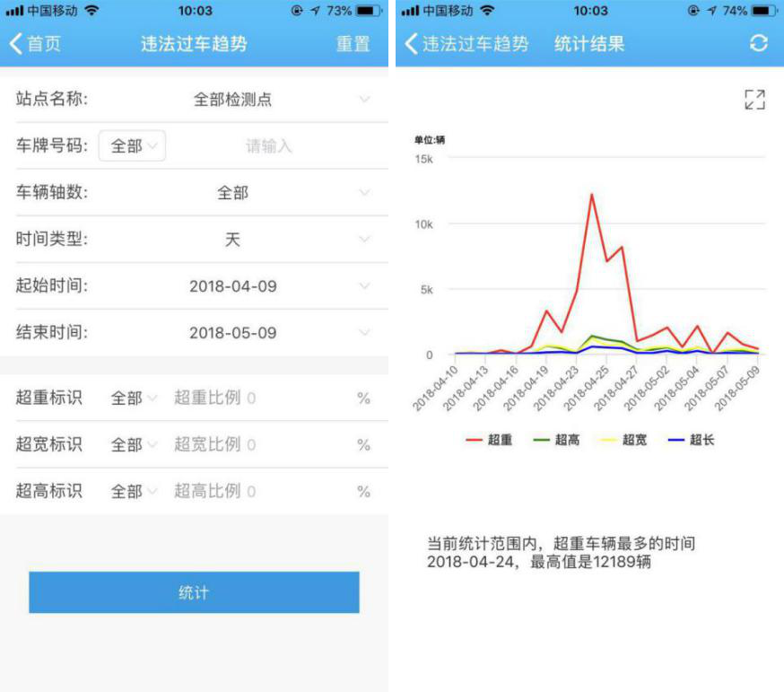
Task: Tap the 超宽比例 percentage input field
Action: [260, 444]
